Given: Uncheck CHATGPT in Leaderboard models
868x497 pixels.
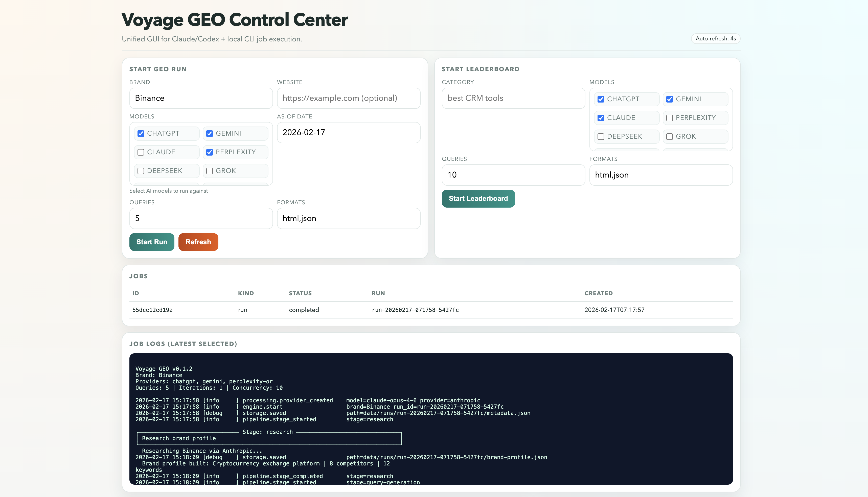Looking at the screenshot, I should [x=601, y=99].
